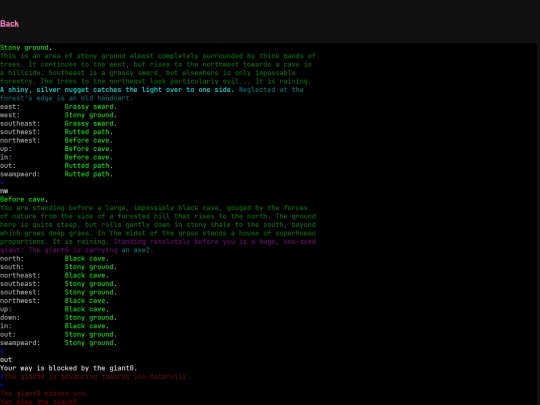Click 'Before cave.' in the in row

pyautogui.click(x=89, y=157)
